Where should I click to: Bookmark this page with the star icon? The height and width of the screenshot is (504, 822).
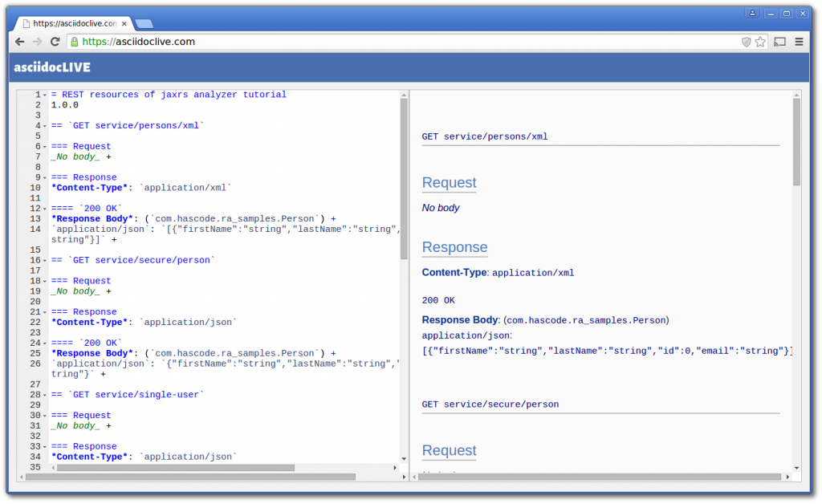[759, 42]
